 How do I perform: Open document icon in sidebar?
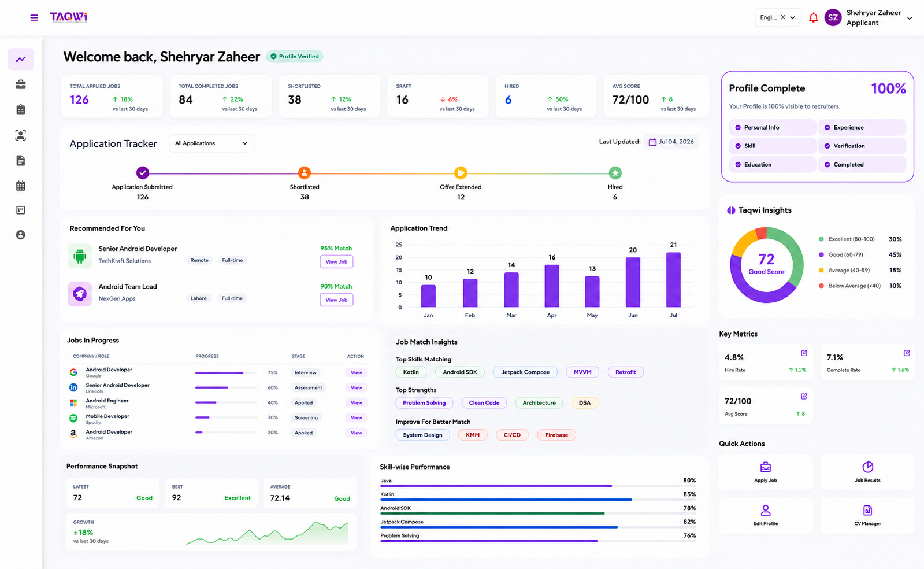point(21,161)
